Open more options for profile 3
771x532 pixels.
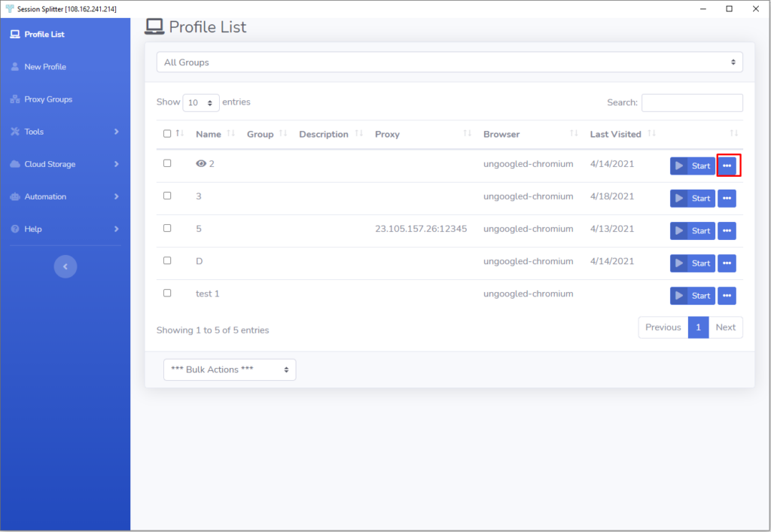727,199
